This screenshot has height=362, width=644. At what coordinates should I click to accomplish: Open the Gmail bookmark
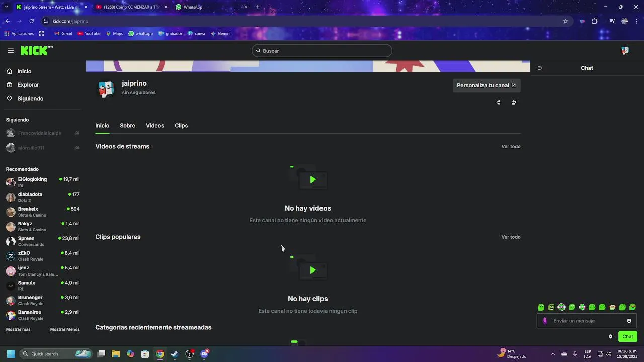(x=63, y=34)
